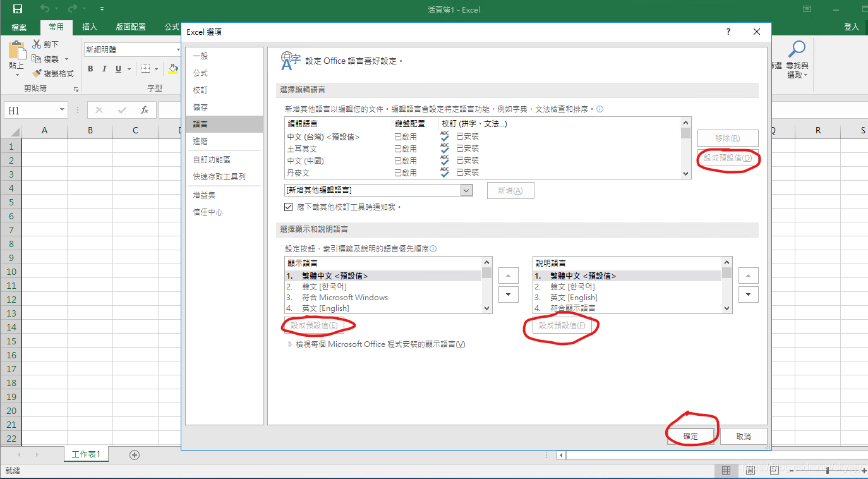Open the clipboard group dialog launcher
Viewport: 868px width, 479px height.
pyautogui.click(x=76, y=89)
